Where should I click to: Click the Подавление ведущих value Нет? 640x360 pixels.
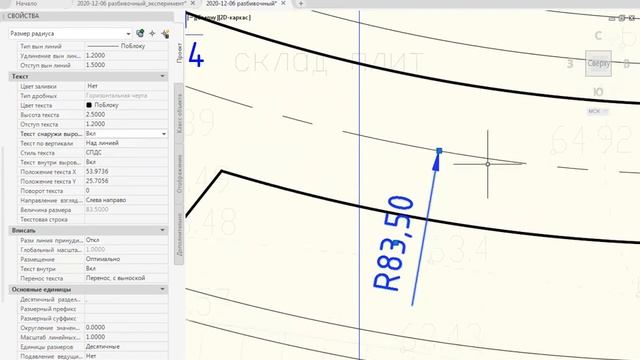point(126,356)
